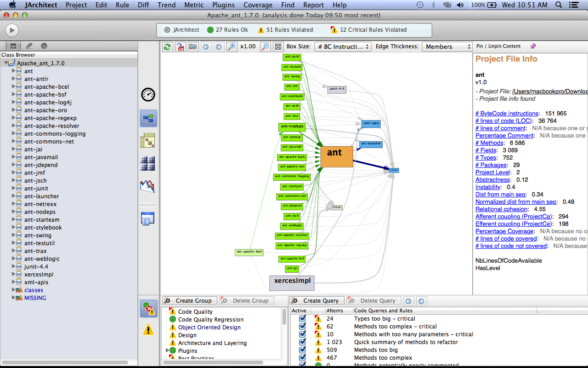Click the query panel forward arrow icon
Screen dimensions: 588x368
click(421, 301)
